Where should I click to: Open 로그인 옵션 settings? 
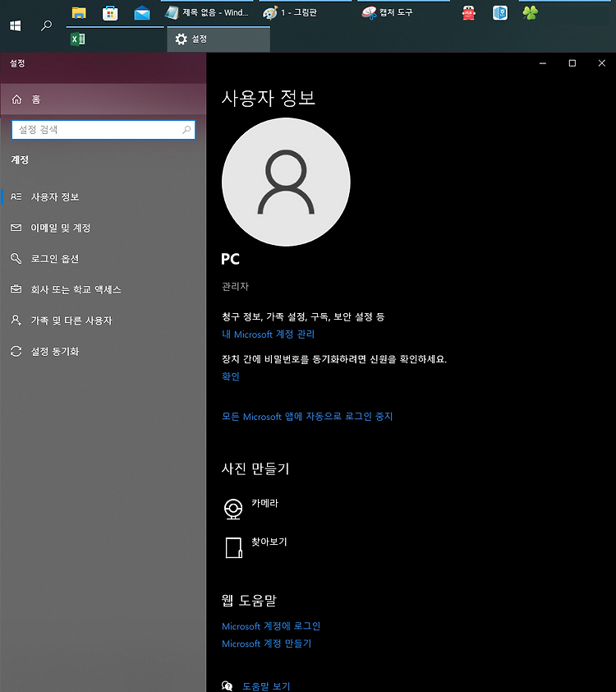coord(103,259)
